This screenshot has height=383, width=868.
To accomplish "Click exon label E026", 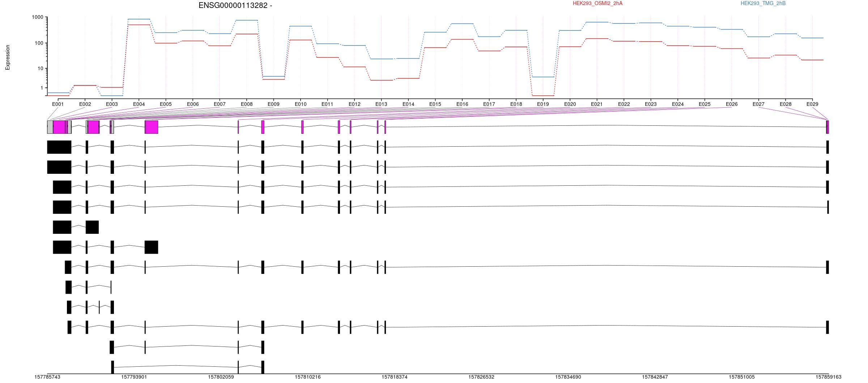I will (x=732, y=104).
